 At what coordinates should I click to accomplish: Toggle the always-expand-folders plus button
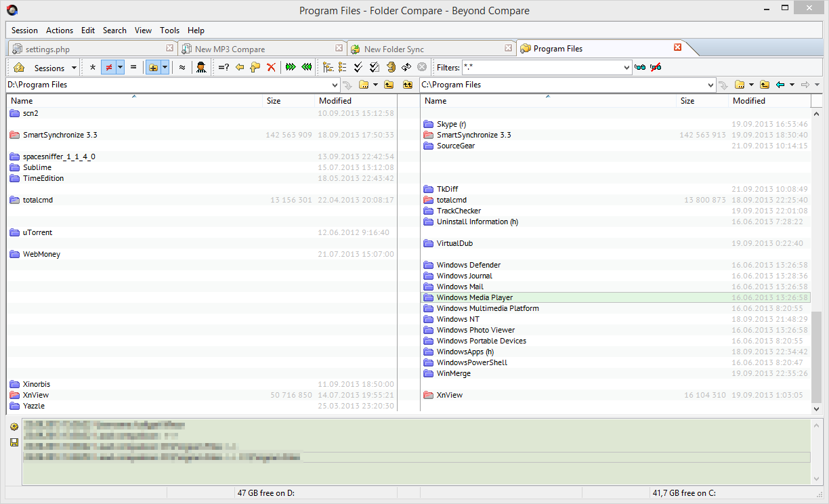[x=153, y=68]
